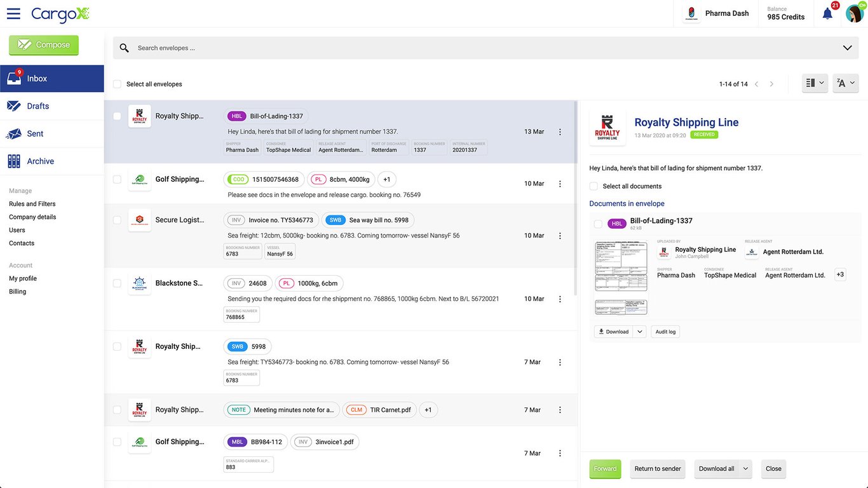Click the search magnifier icon
Image resolution: width=868 pixels, height=488 pixels.
pos(125,48)
